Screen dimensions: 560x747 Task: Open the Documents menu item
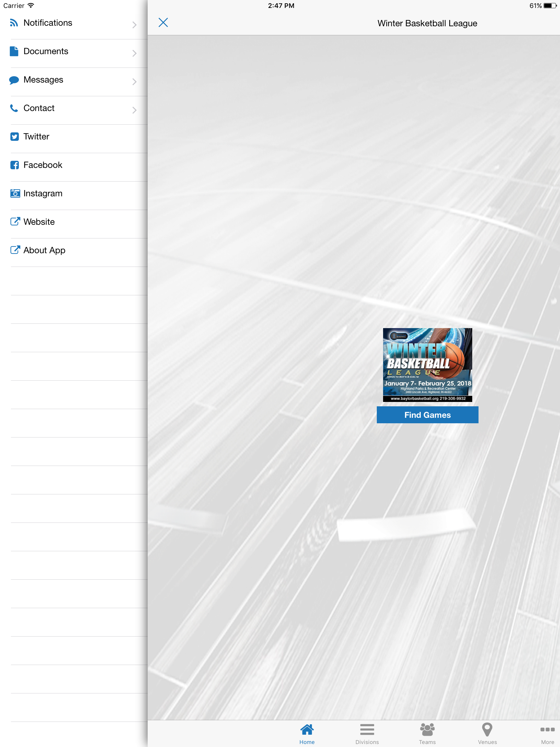click(x=74, y=53)
